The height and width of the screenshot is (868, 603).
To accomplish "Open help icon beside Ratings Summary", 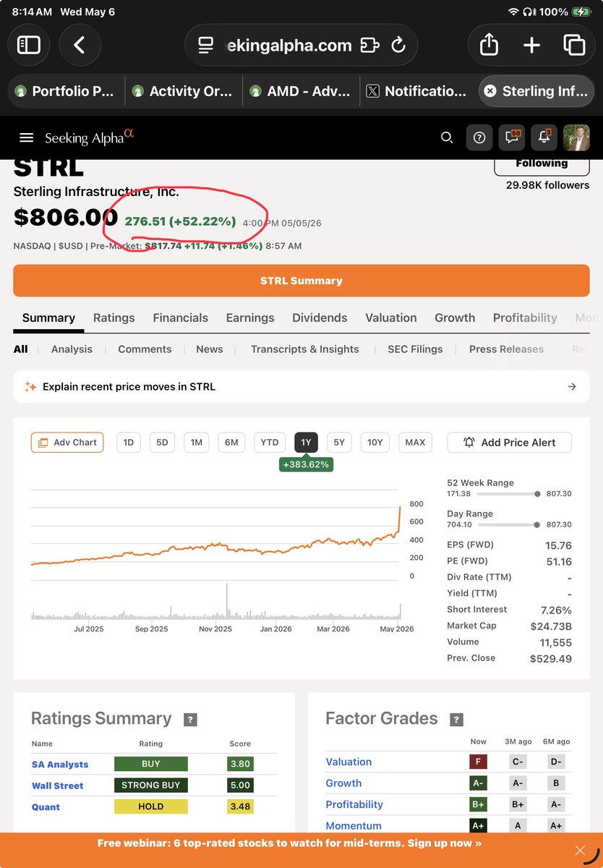I will pyautogui.click(x=190, y=720).
